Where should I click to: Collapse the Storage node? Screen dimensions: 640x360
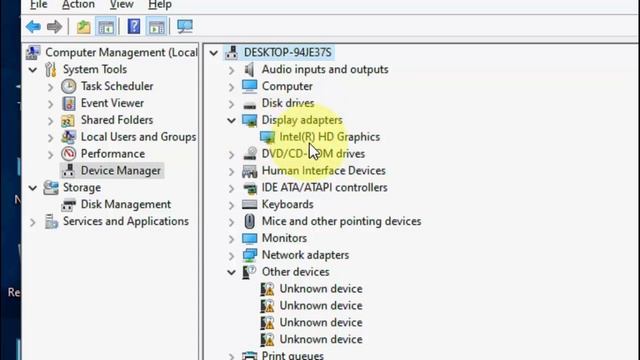point(33,188)
